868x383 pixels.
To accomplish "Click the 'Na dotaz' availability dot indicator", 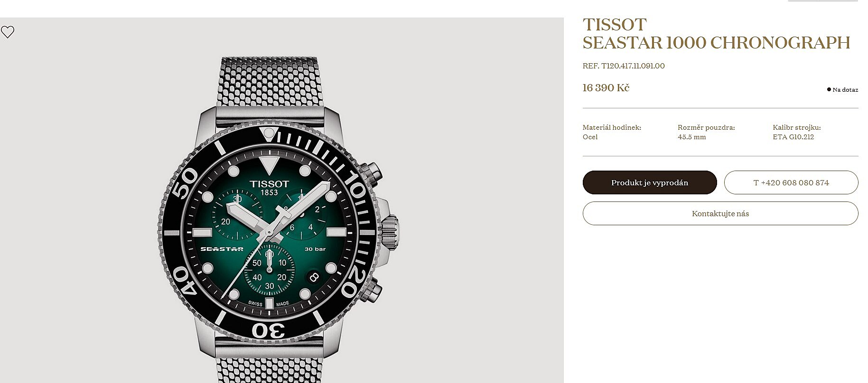I will tap(829, 89).
